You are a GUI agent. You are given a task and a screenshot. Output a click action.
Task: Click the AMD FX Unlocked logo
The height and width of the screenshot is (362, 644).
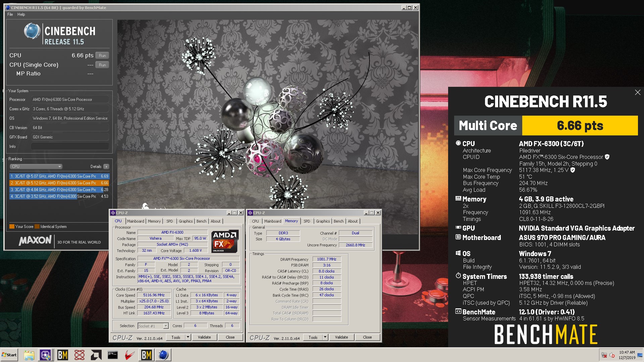coord(225,241)
